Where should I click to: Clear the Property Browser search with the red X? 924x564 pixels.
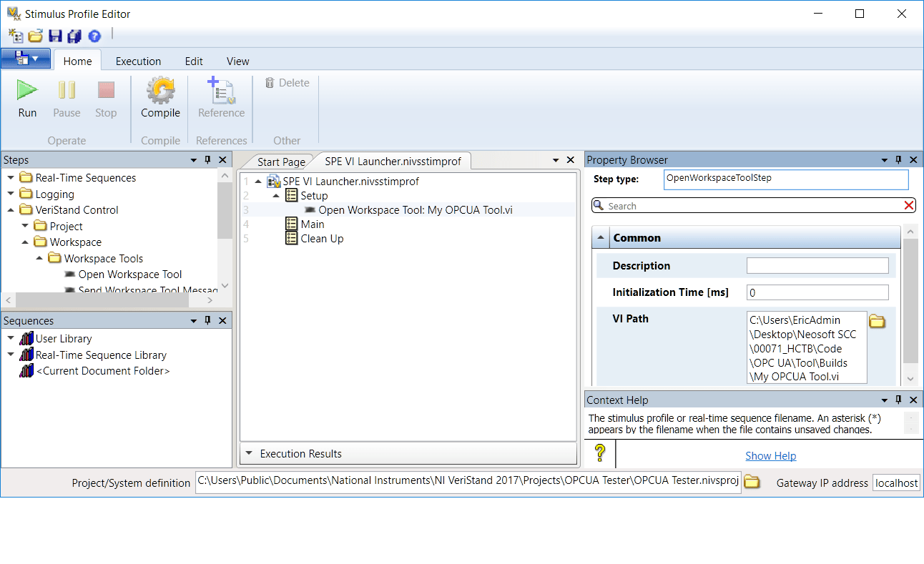click(x=908, y=205)
